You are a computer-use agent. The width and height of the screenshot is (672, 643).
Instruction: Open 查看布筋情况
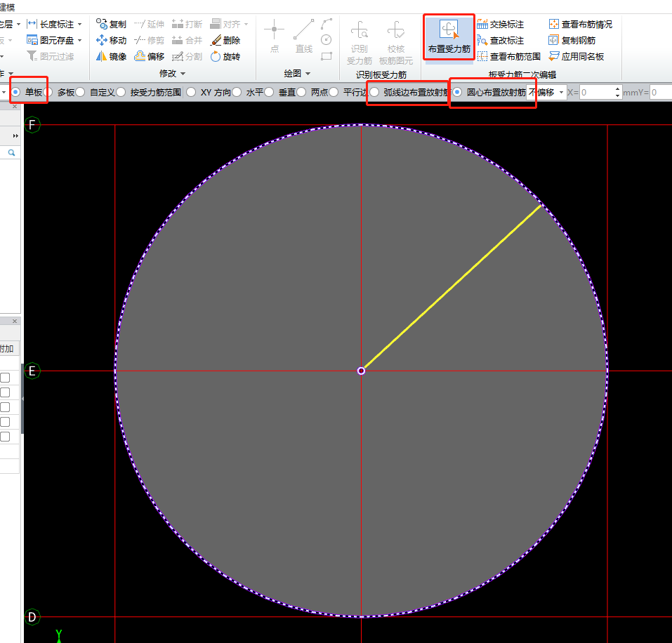[581, 24]
